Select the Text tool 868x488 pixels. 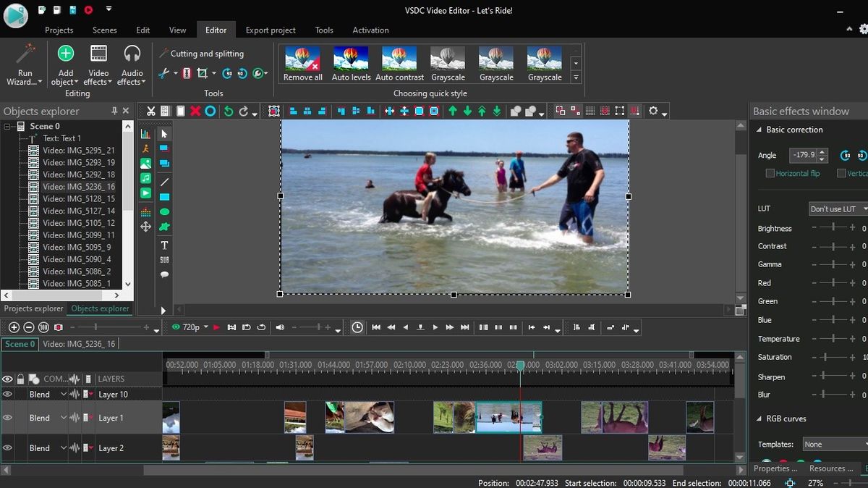pyautogui.click(x=164, y=245)
